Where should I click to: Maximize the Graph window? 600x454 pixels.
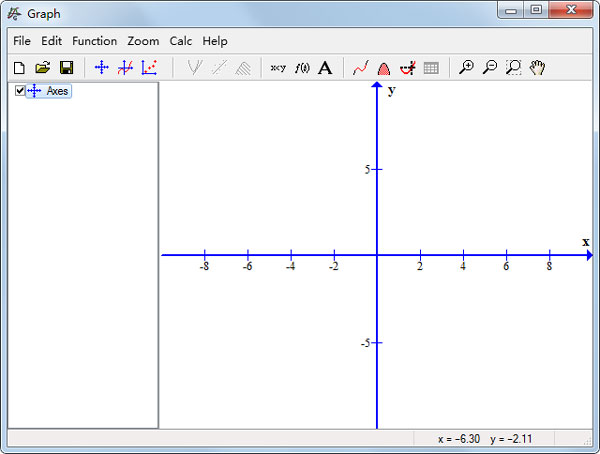point(536,10)
